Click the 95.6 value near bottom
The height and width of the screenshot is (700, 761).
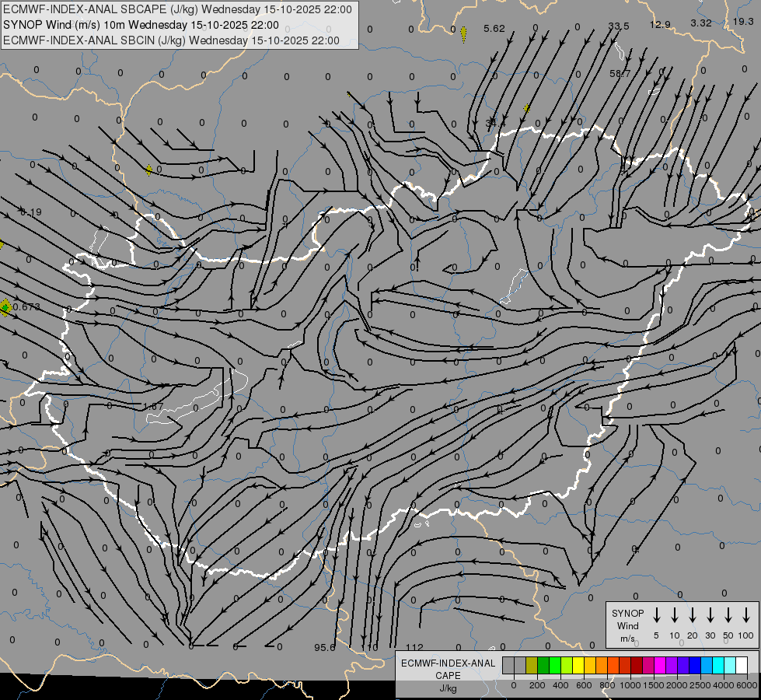325,648
